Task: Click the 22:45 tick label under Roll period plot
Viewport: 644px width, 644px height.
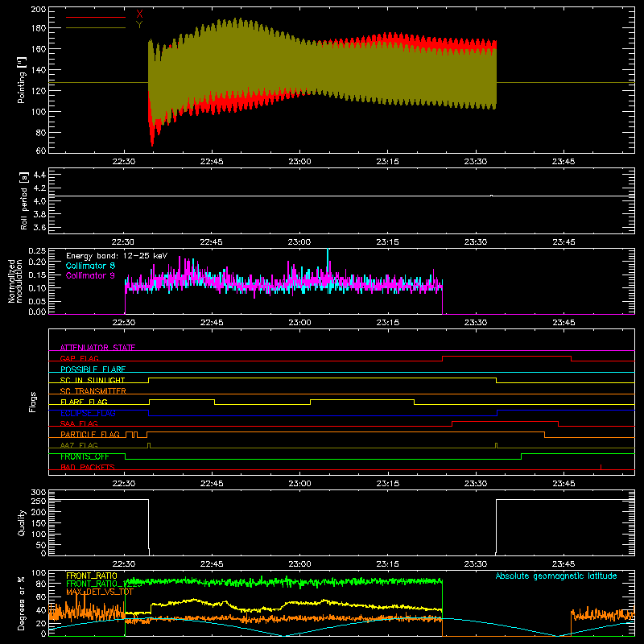Action: pyautogui.click(x=212, y=242)
